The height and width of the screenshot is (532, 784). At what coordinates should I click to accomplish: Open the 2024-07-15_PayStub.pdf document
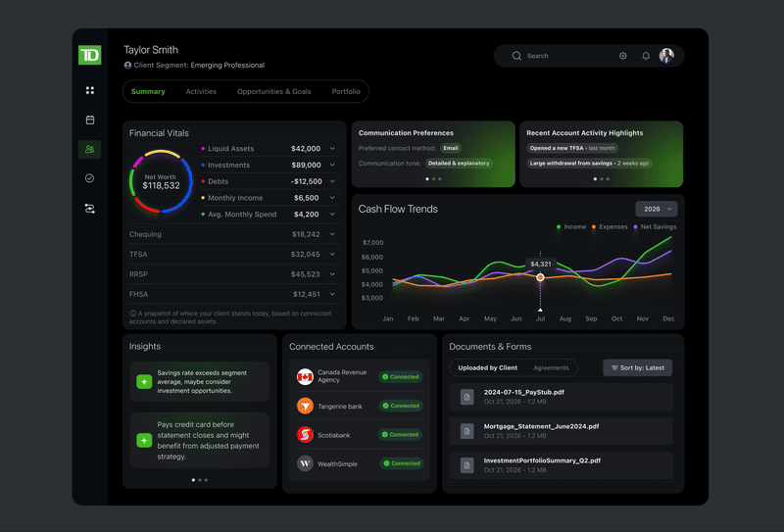point(561,397)
